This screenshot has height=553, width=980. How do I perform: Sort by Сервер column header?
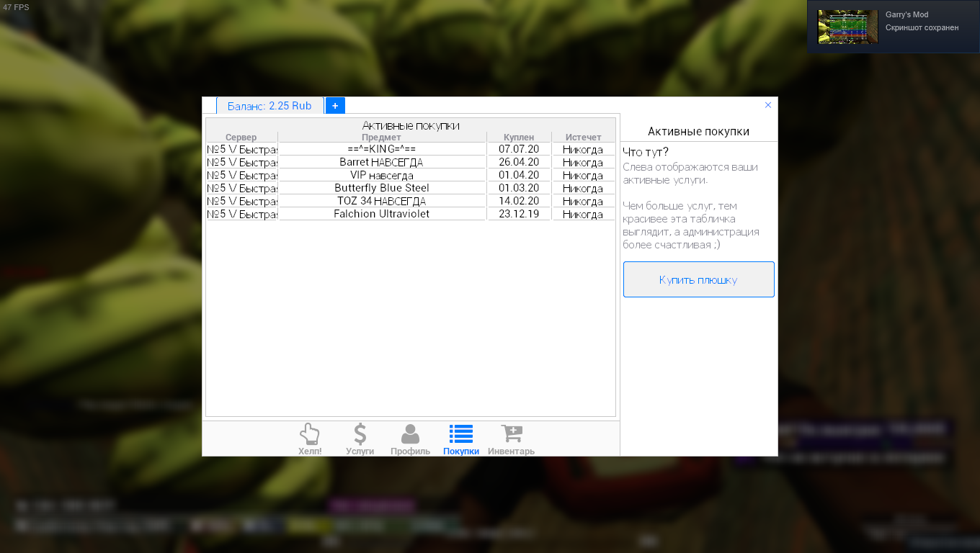(x=241, y=138)
